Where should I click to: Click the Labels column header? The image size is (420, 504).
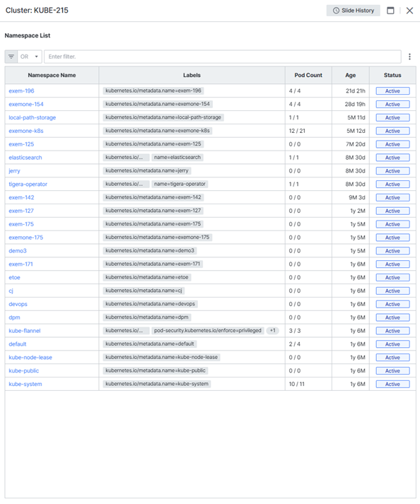(192, 75)
